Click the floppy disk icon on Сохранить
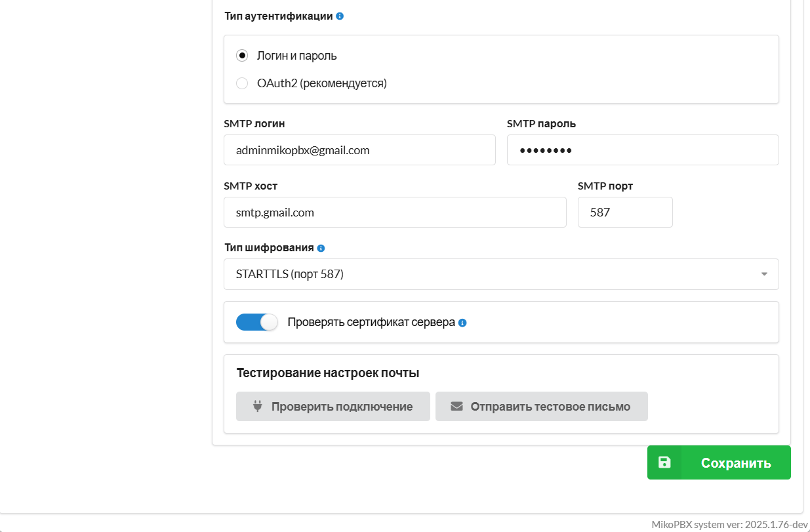 664,462
